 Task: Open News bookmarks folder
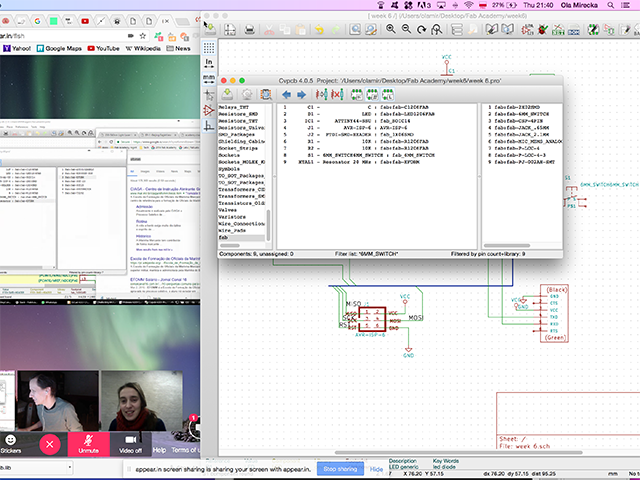coord(178,49)
